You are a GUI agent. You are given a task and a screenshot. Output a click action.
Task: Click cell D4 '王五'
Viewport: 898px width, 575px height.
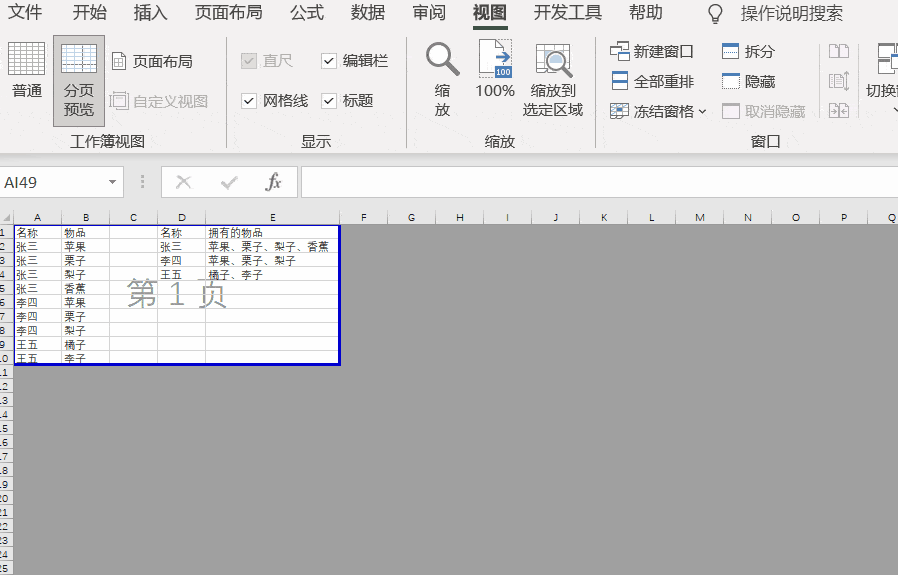(182, 275)
